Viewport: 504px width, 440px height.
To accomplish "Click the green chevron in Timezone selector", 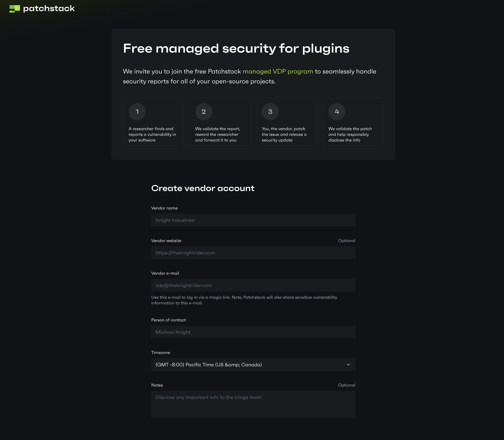I will coord(348,365).
